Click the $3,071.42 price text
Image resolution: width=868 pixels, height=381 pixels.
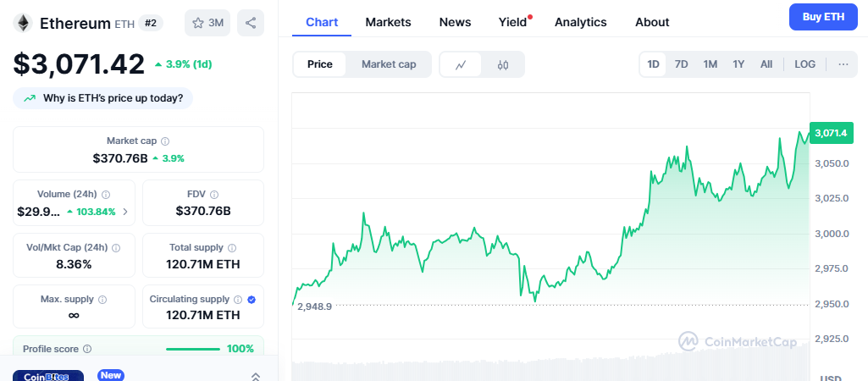point(79,63)
